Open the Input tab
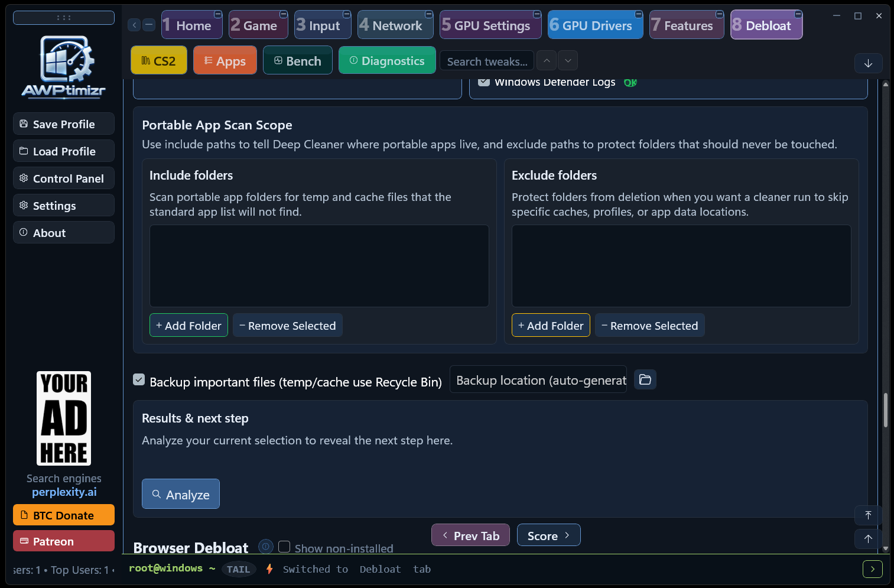The image size is (894, 588). pyautogui.click(x=323, y=25)
